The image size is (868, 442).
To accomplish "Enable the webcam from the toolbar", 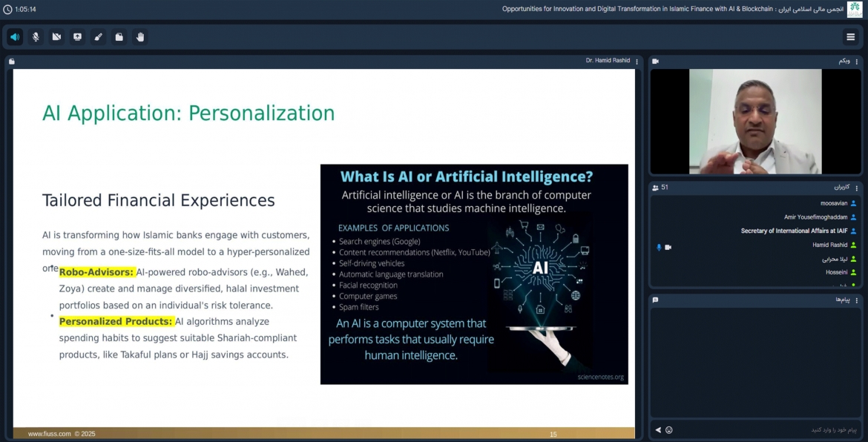I will click(56, 37).
